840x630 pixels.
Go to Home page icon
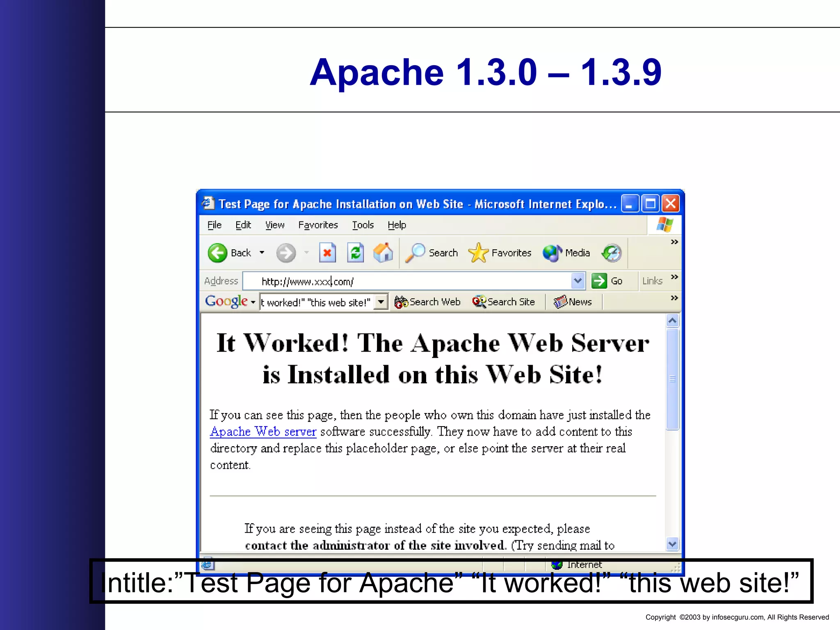(x=383, y=253)
